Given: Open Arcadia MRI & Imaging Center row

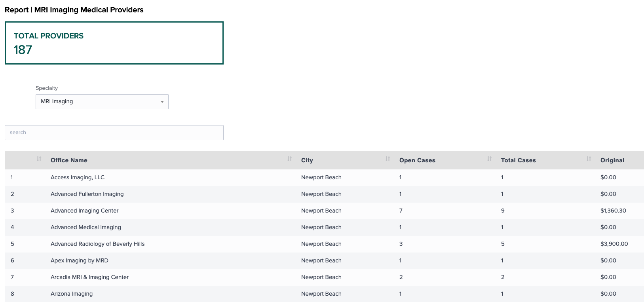Looking at the screenshot, I should (x=89, y=277).
